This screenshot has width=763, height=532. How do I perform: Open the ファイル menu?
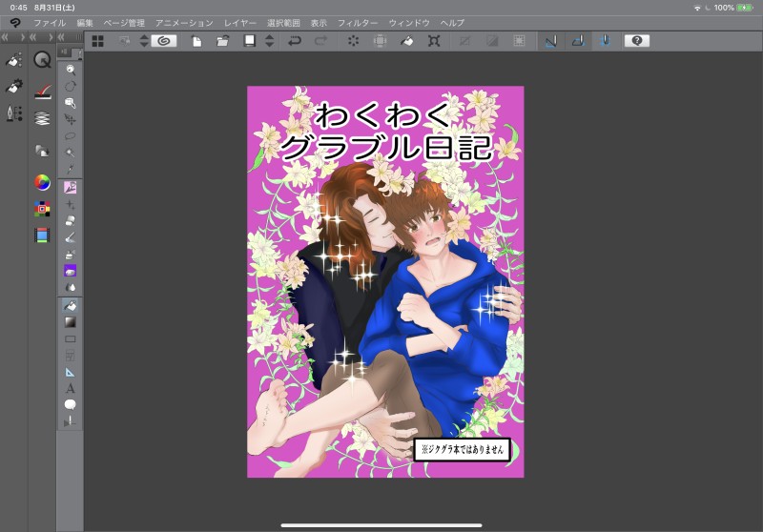[x=50, y=23]
